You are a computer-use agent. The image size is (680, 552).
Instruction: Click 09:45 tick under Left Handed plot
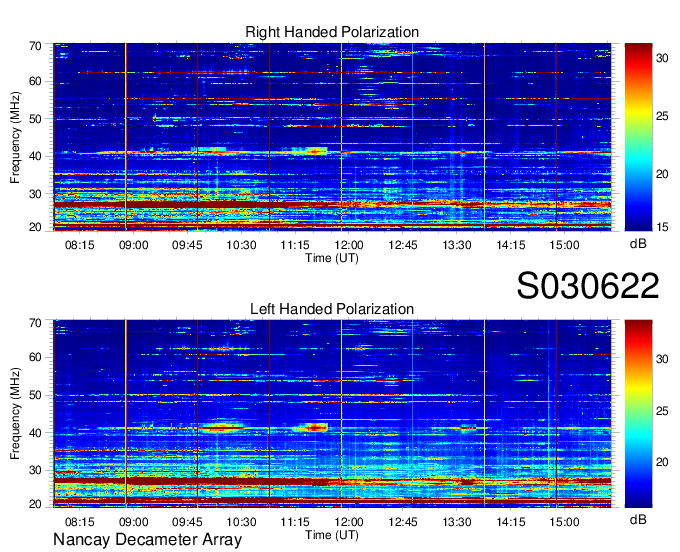coord(187,522)
